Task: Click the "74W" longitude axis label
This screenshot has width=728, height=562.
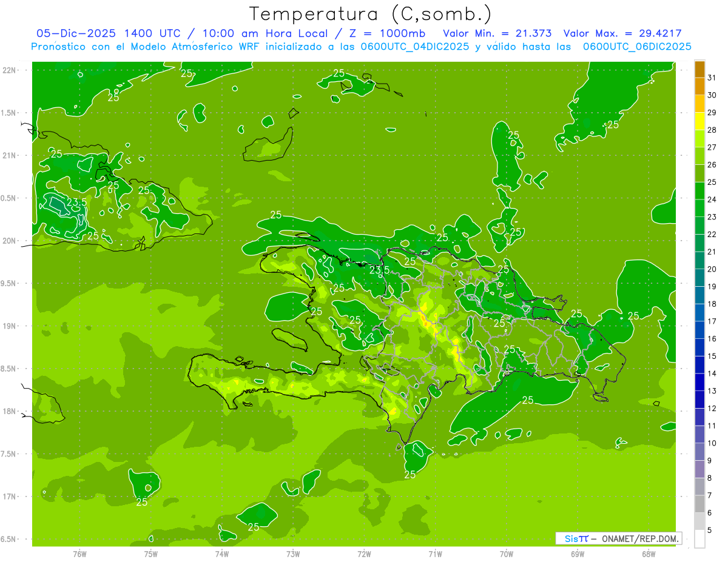Action: (222, 554)
